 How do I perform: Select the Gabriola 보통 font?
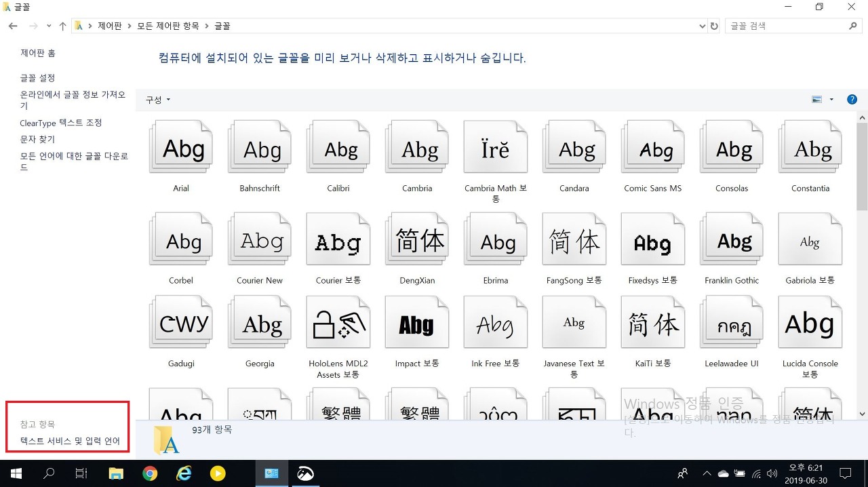click(810, 240)
